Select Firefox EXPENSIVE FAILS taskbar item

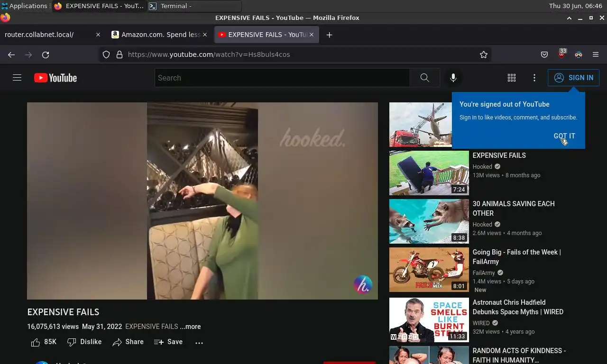tap(99, 6)
